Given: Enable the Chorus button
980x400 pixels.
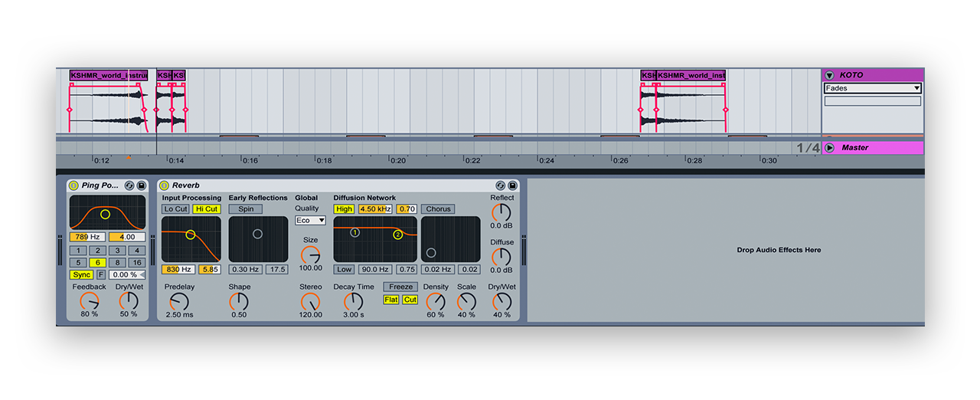Looking at the screenshot, I should 438,209.
